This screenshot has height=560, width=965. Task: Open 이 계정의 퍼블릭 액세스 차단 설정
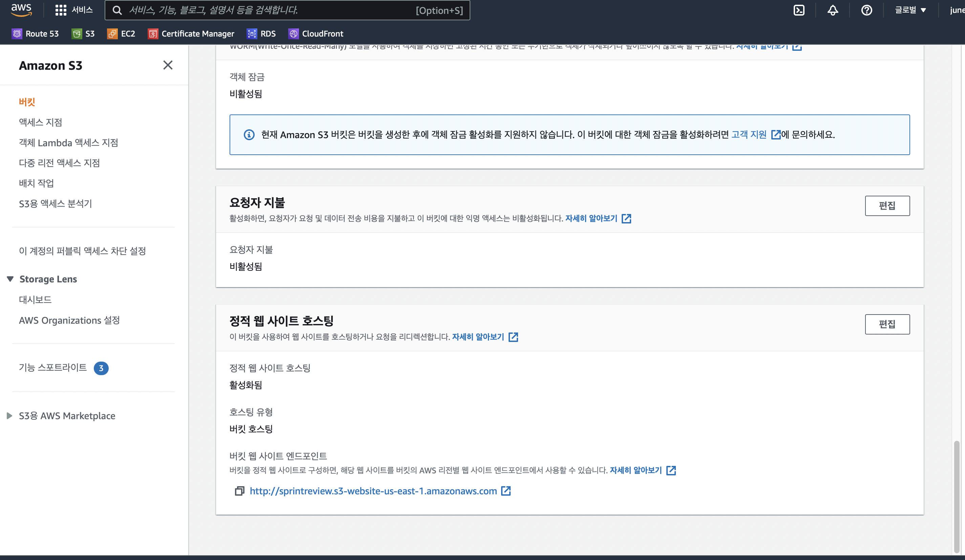[x=82, y=251]
